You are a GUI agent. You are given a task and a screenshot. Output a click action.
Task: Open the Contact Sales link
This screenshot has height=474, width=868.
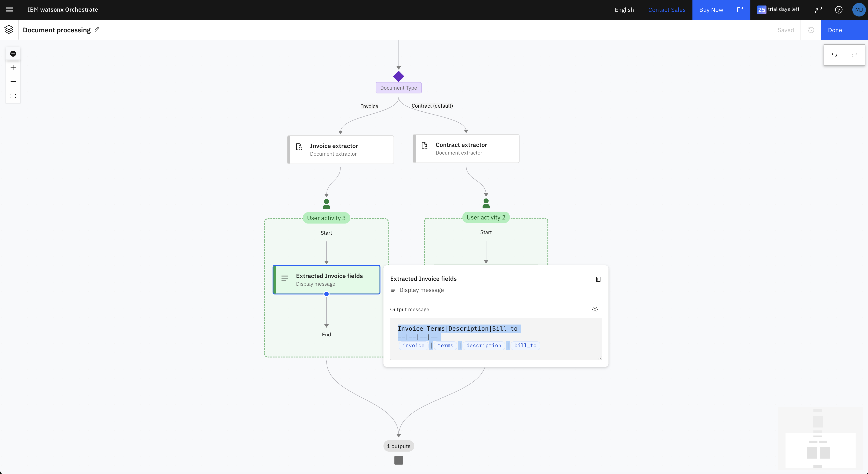666,10
